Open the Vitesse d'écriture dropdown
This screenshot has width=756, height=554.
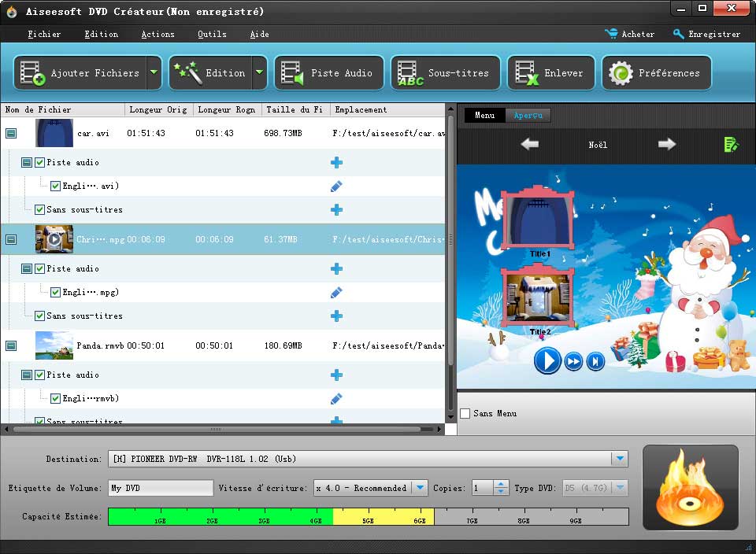coord(418,488)
